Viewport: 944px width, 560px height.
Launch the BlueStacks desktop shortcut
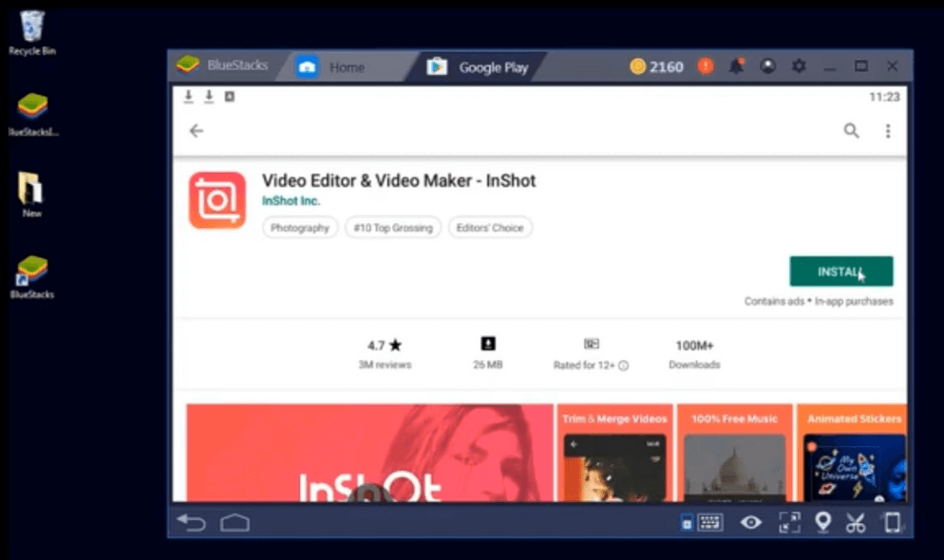point(32,277)
